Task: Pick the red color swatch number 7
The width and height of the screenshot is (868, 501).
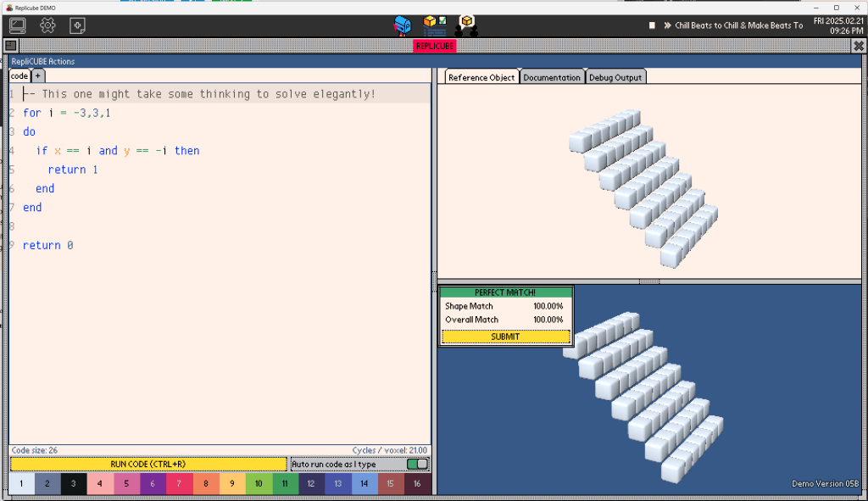Action: [179, 484]
